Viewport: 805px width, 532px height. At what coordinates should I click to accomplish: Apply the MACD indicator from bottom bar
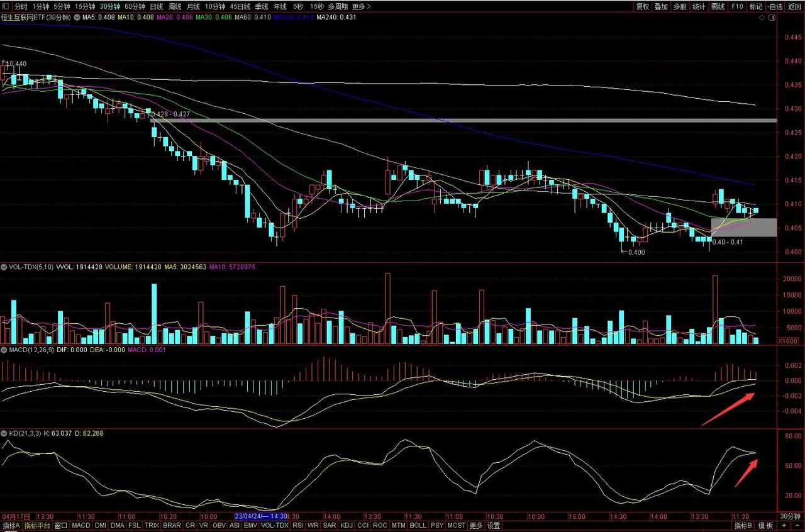[81, 525]
